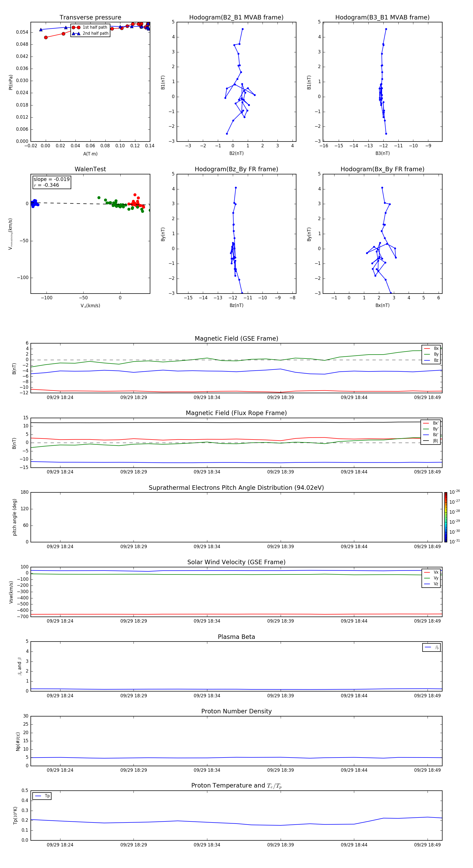
Task: Click the 'Np(#/cc)' y-axis label
Action: point(18,741)
